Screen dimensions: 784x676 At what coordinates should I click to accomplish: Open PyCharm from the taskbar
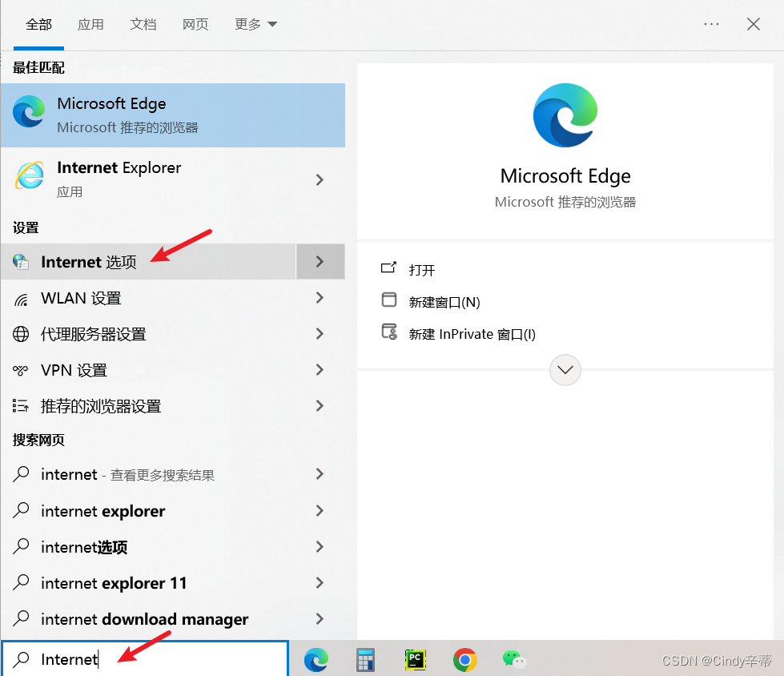[x=415, y=660]
